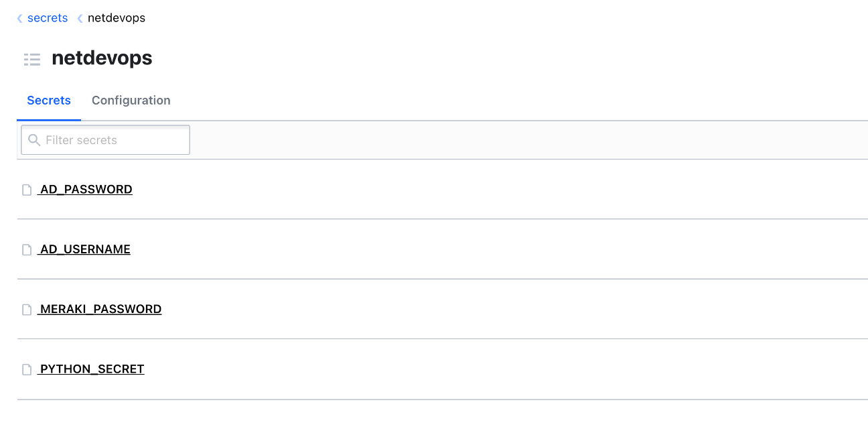This screenshot has width=868, height=437.
Task: Open the AD_PASSWORD secret link
Action: pyautogui.click(x=86, y=190)
